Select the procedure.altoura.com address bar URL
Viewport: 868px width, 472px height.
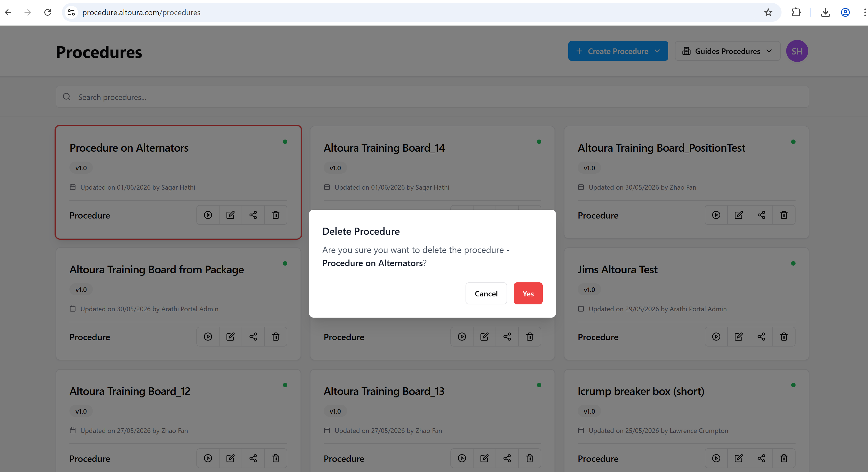click(141, 12)
